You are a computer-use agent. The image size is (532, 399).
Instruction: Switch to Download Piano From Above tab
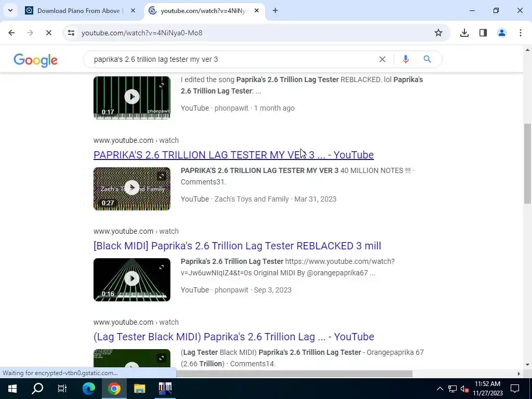point(80,11)
